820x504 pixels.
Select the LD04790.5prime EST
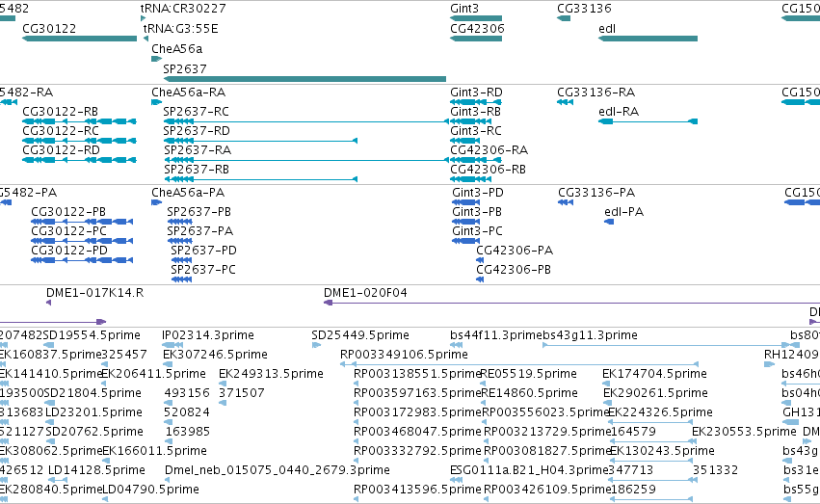click(105, 499)
